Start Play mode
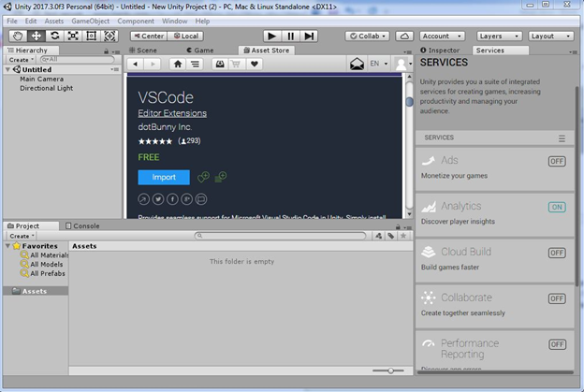 click(x=272, y=36)
